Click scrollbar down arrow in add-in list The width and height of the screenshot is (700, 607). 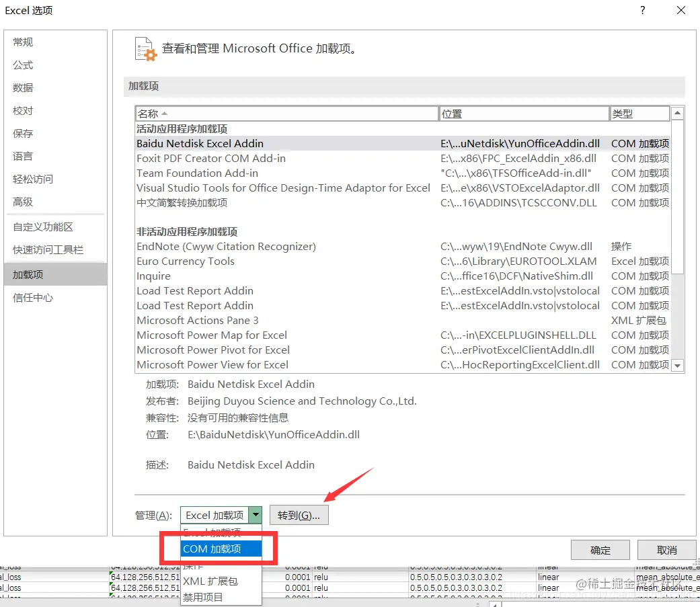[x=677, y=366]
